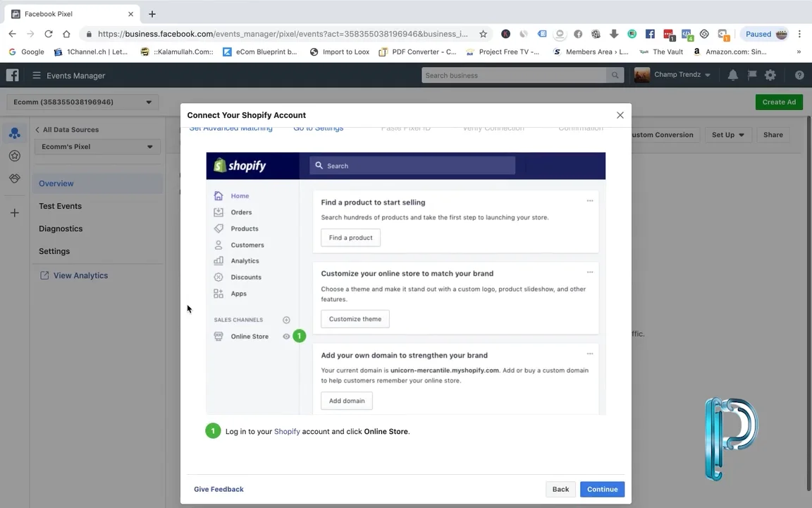This screenshot has width=812, height=508.
Task: Open the Business settings gear icon
Action: pos(770,75)
